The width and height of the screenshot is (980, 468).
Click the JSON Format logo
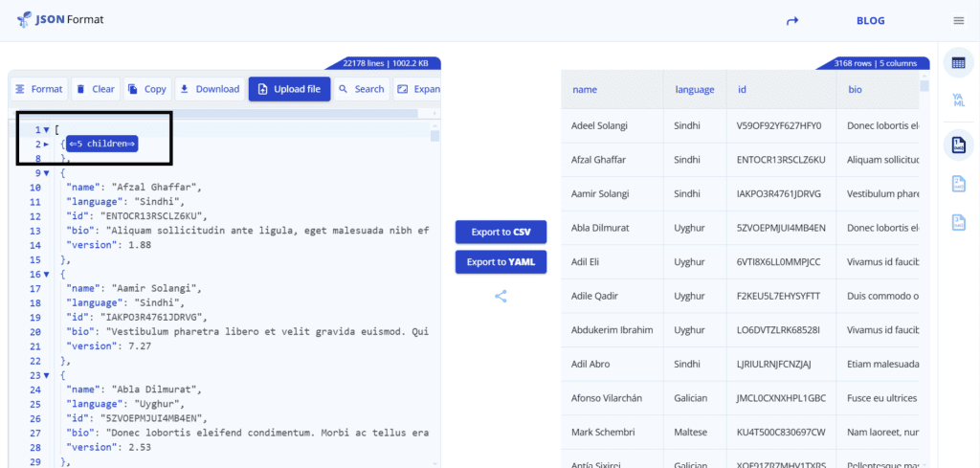click(60, 20)
